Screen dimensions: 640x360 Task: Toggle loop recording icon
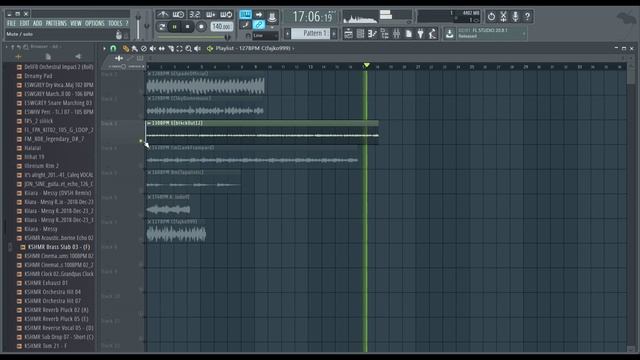point(226,15)
